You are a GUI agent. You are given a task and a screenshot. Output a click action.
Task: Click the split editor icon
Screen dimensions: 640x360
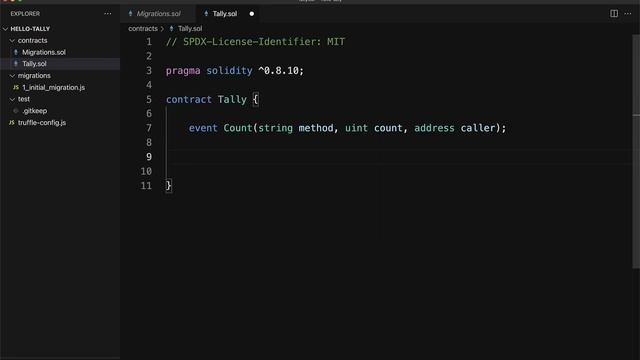click(x=613, y=13)
